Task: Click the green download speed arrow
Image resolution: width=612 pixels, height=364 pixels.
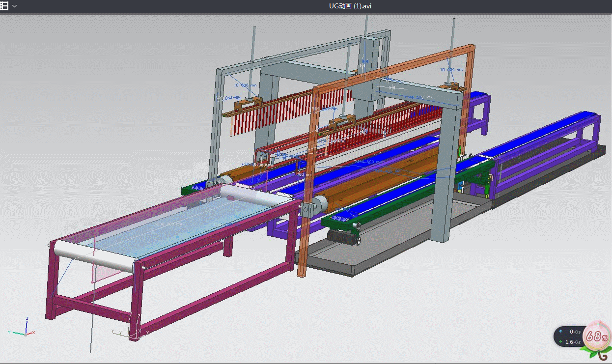Action: [x=560, y=342]
